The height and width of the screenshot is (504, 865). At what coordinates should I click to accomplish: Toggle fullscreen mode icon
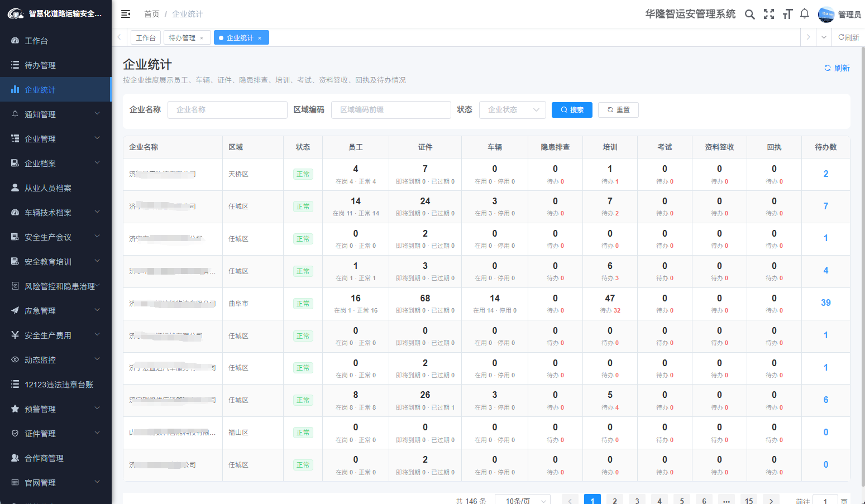(x=769, y=14)
